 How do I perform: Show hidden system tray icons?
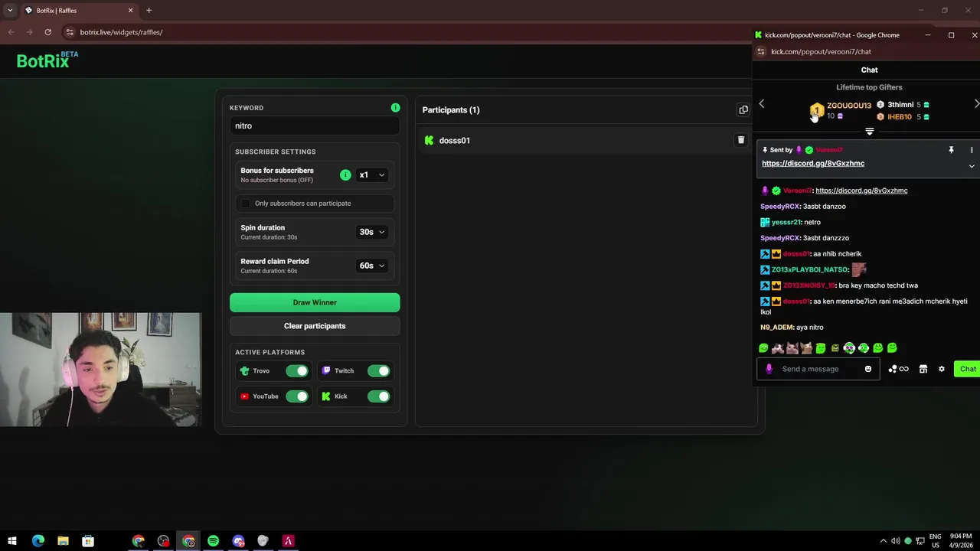coord(883,541)
